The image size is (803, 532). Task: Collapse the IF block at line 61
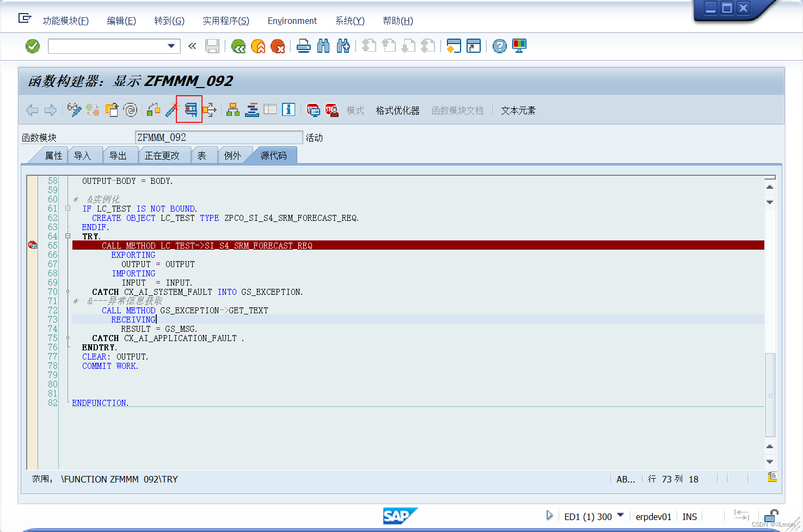click(68, 208)
